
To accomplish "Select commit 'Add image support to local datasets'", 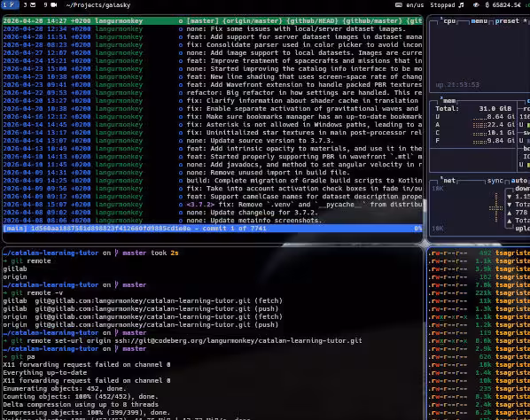I will 213,52.
